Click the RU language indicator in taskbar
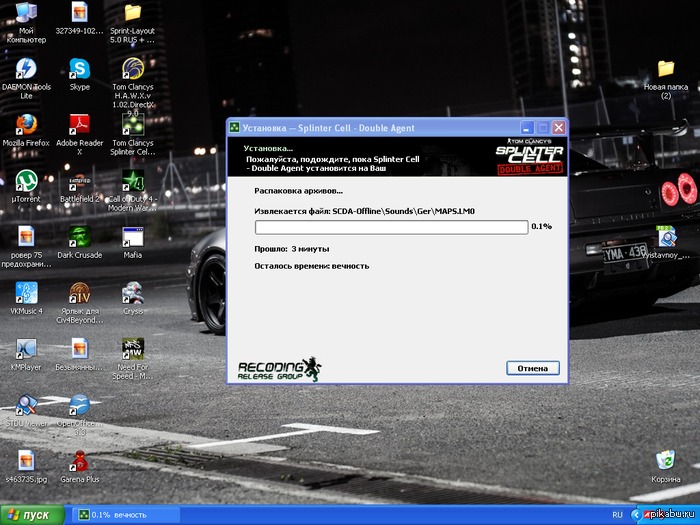This screenshot has height=525, width=700. click(x=616, y=514)
